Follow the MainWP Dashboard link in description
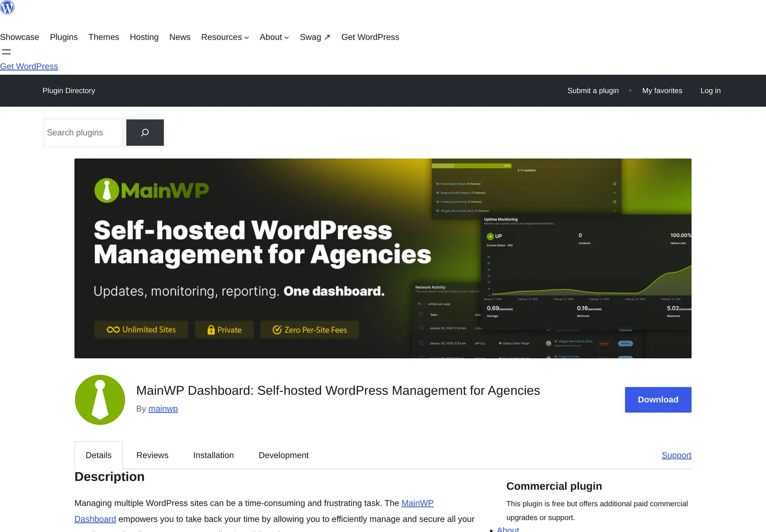The height and width of the screenshot is (532, 766). [x=417, y=503]
